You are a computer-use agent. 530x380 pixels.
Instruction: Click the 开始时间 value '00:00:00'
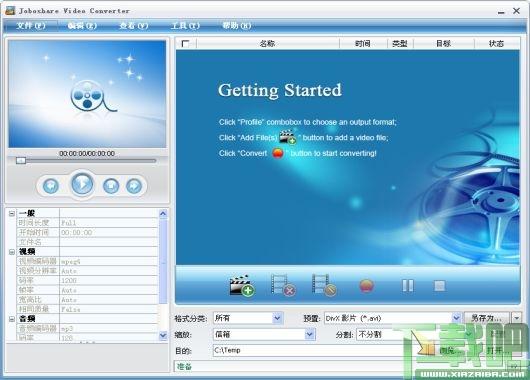point(77,233)
